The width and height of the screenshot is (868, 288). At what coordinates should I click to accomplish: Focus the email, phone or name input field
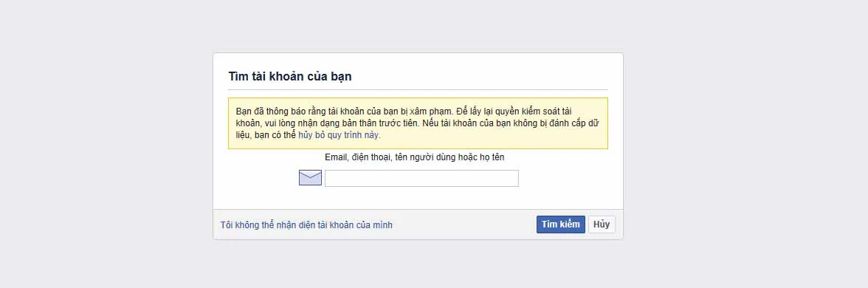pyautogui.click(x=422, y=179)
